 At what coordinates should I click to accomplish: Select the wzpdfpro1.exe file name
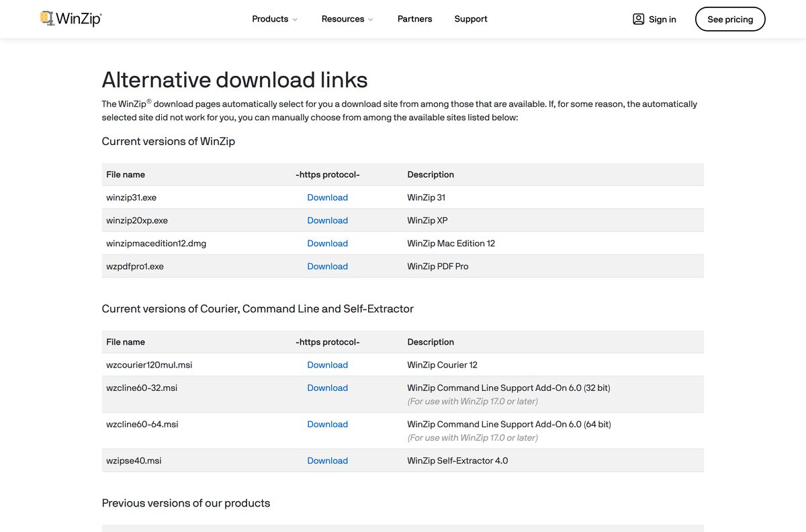(135, 266)
